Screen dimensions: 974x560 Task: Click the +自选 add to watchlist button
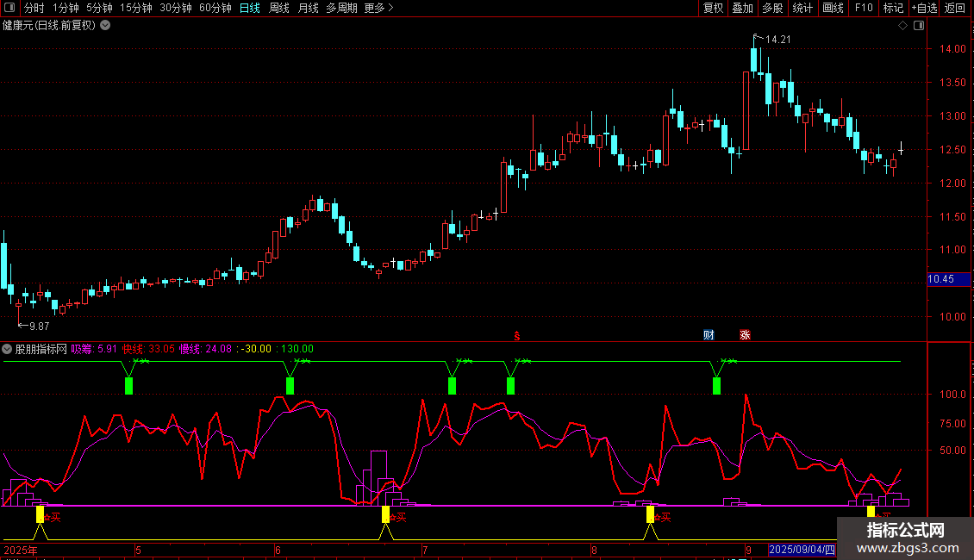click(924, 8)
